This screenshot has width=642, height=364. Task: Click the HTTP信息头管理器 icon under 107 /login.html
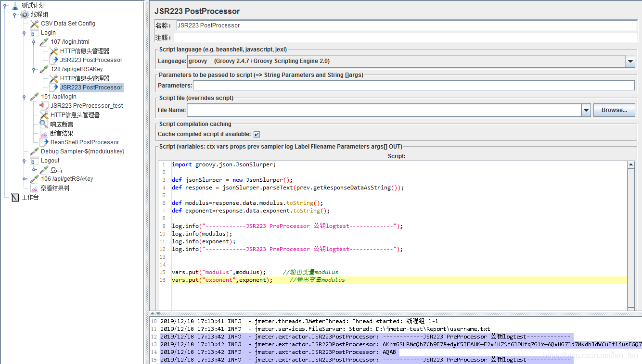tap(53, 50)
